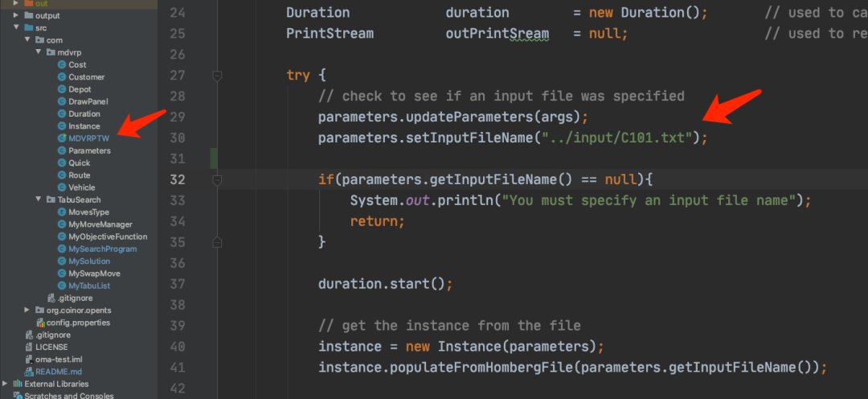Screen dimensions: 868x399
Task: Collapse the mdvrp package arrow
Action: click(x=38, y=52)
